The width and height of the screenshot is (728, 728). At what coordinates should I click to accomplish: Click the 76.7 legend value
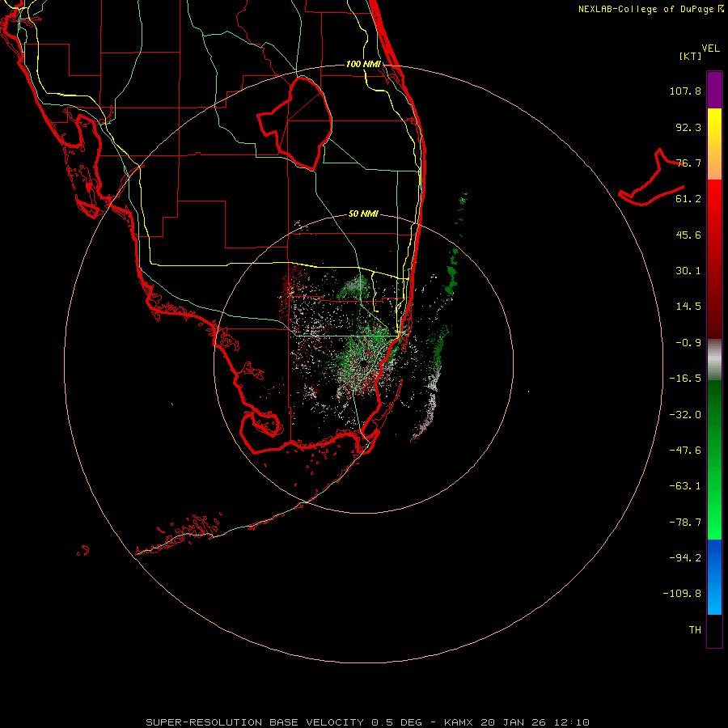(688, 163)
